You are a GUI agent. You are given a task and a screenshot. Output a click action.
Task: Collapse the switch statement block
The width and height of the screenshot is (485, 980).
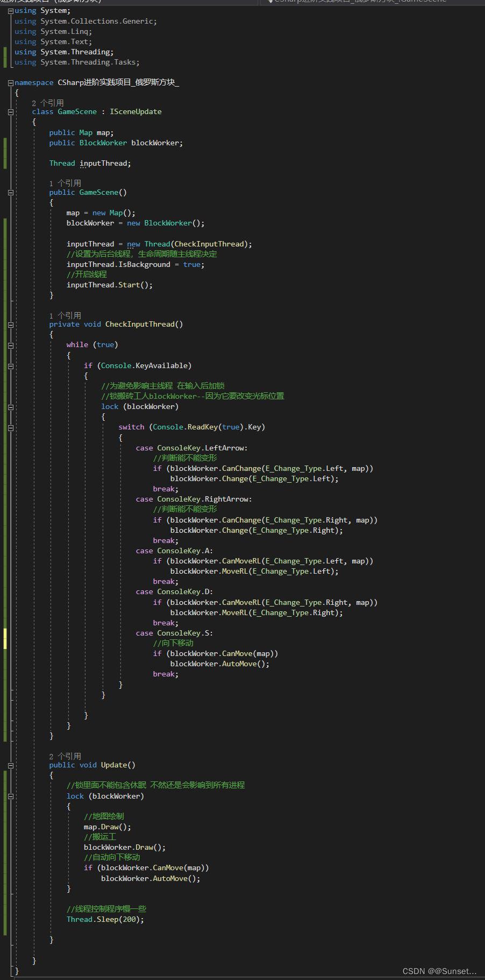pyautogui.click(x=10, y=427)
